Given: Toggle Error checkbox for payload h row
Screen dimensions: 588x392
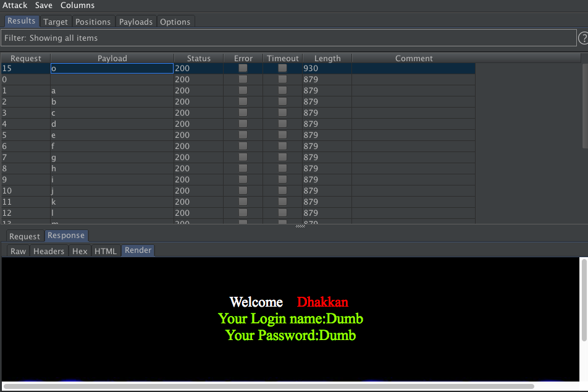Looking at the screenshot, I should tap(243, 168).
